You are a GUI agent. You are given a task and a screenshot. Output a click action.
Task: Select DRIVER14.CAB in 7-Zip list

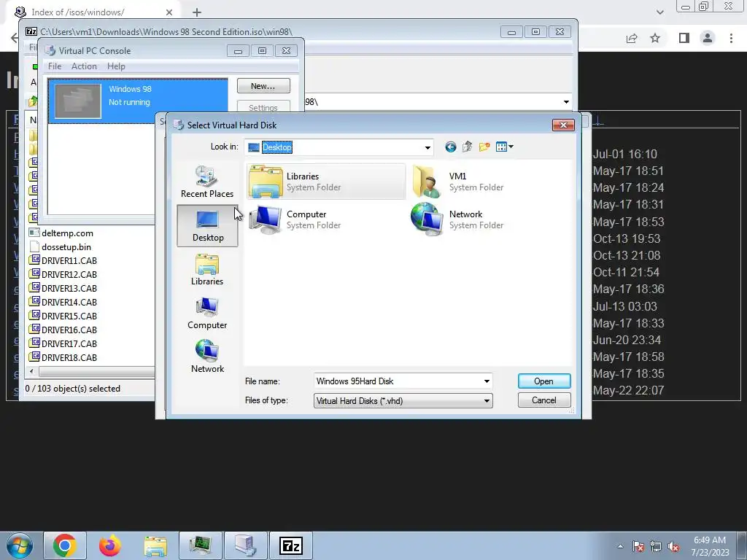(x=69, y=302)
